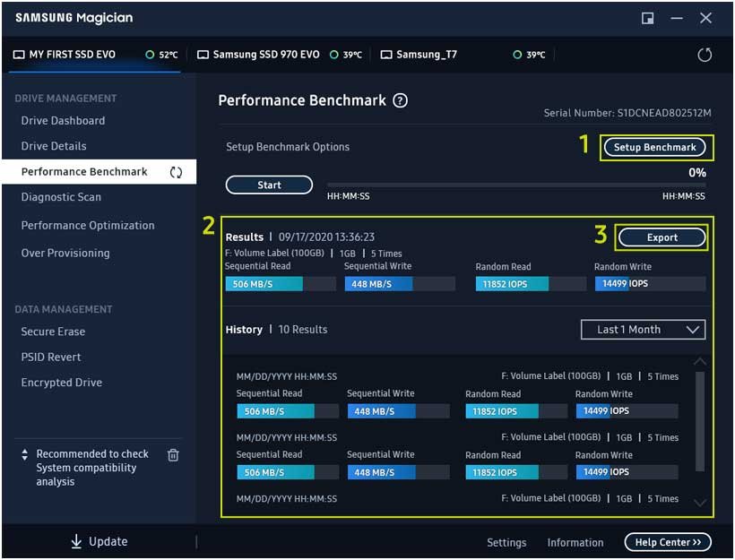Click the Results Random Write 14499 IOPS bar

650,283
